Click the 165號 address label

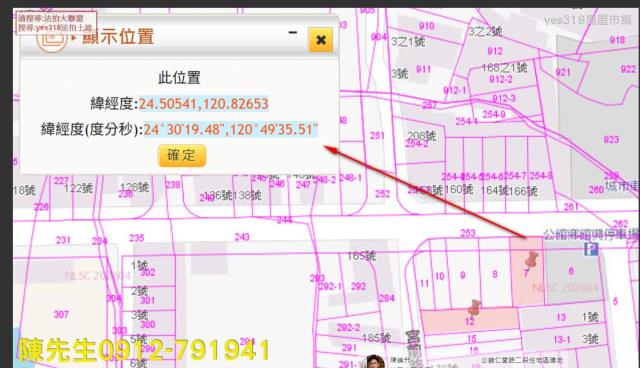[361, 256]
